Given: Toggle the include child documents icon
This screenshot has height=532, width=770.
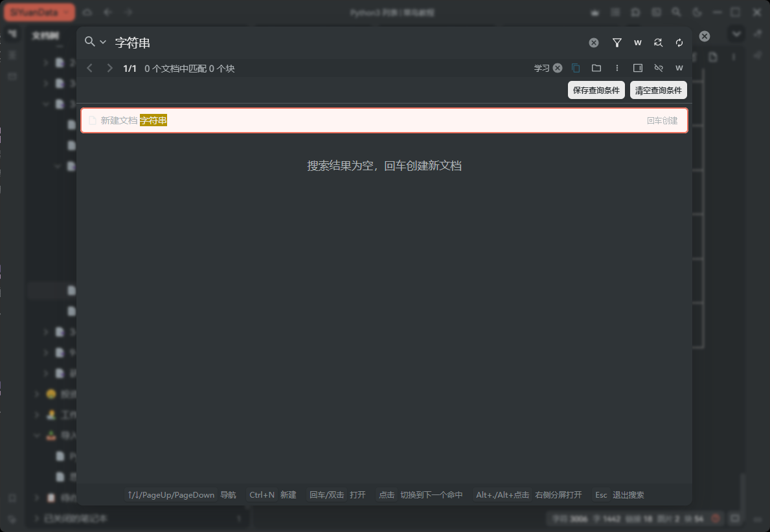Looking at the screenshot, I should point(576,68).
